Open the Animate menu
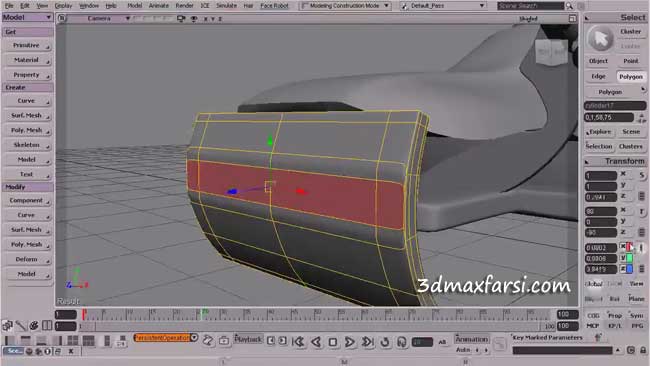This screenshot has height=366, width=650. pos(159,6)
